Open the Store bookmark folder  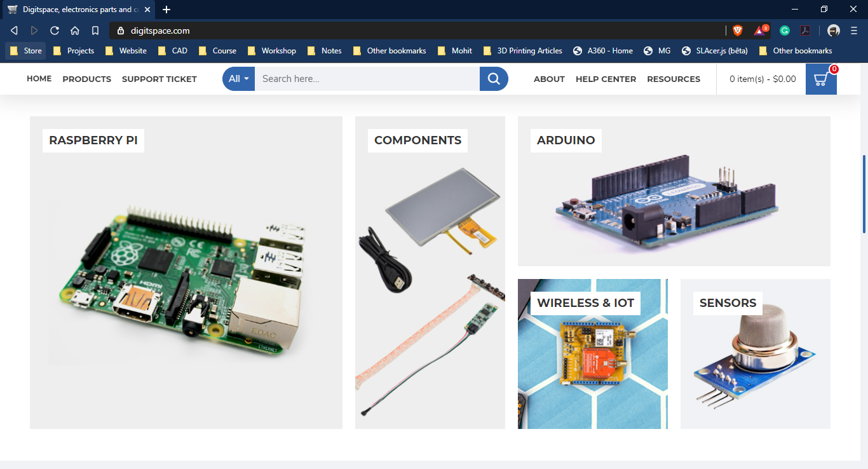click(26, 51)
